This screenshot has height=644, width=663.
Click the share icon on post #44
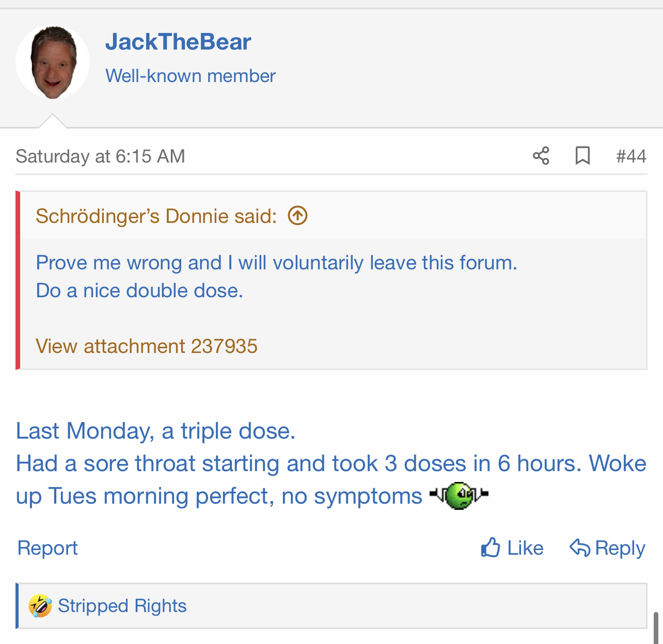point(541,155)
